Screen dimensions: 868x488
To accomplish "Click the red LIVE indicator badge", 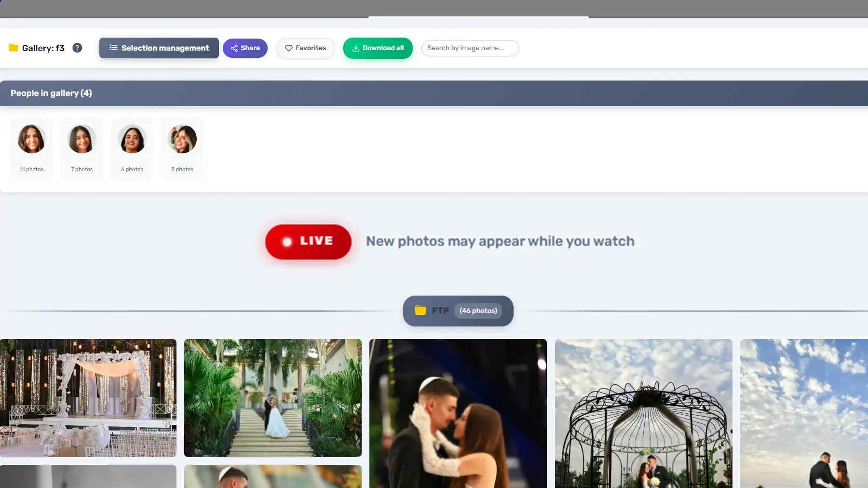I will [x=308, y=241].
